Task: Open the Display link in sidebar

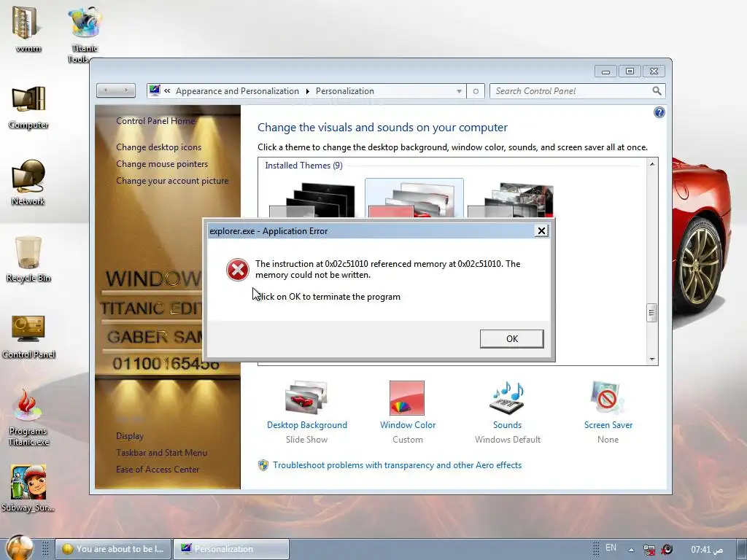Action: (x=130, y=436)
